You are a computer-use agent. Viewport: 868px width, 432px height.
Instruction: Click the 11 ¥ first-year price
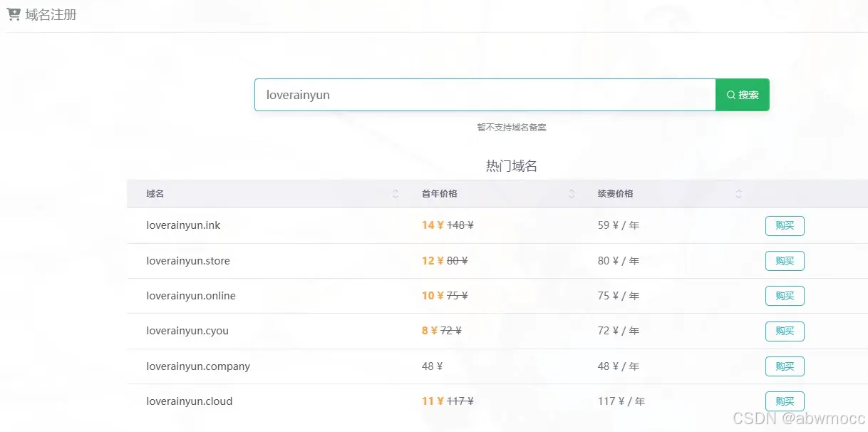tap(433, 401)
